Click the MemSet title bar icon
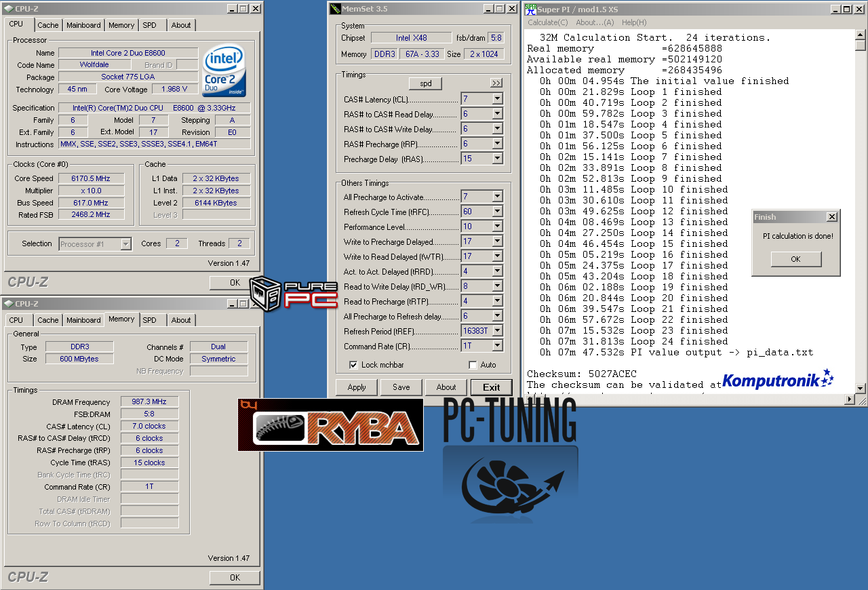The image size is (868, 590). pyautogui.click(x=335, y=9)
